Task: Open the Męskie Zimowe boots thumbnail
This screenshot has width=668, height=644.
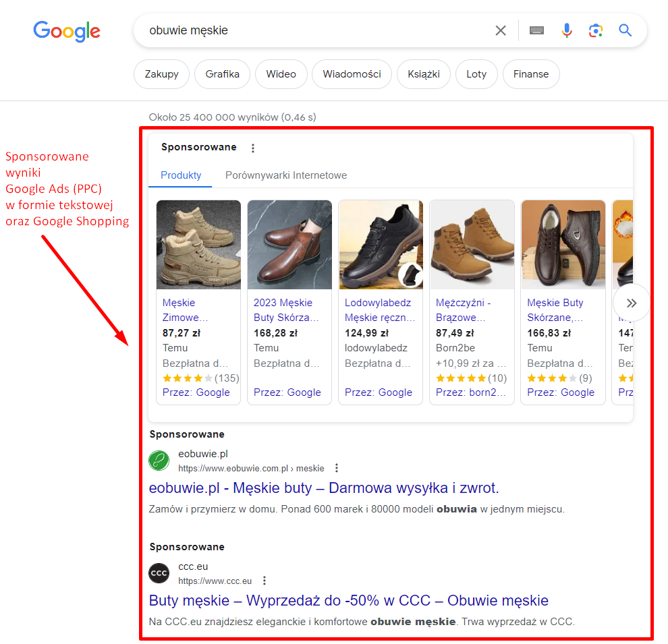Action: (198, 245)
